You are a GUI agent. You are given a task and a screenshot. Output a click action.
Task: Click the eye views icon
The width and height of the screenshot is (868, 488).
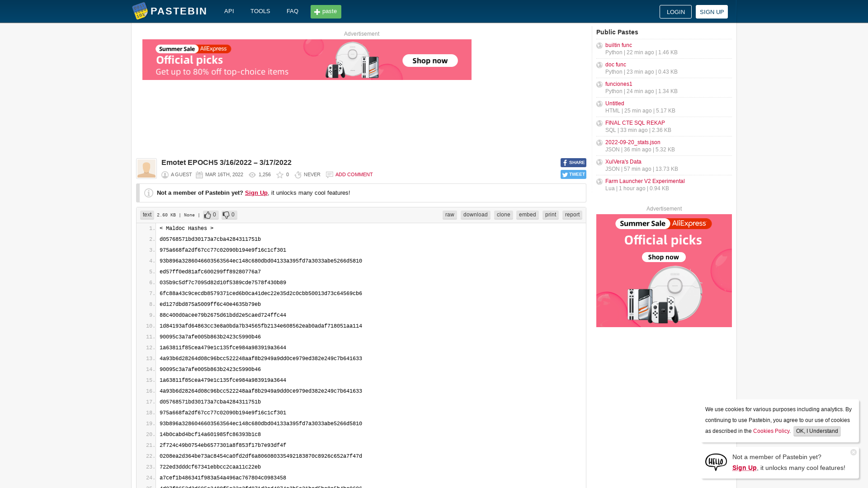click(x=252, y=175)
